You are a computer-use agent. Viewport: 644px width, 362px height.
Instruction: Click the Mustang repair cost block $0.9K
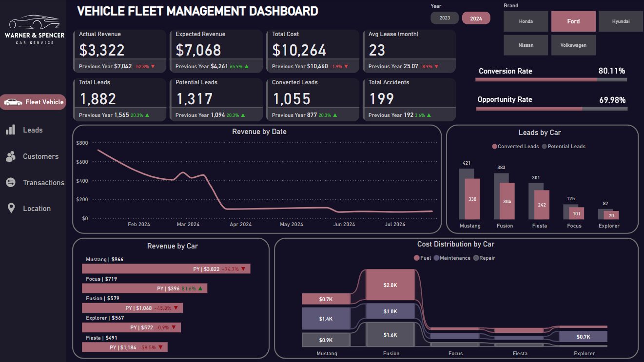point(326,340)
